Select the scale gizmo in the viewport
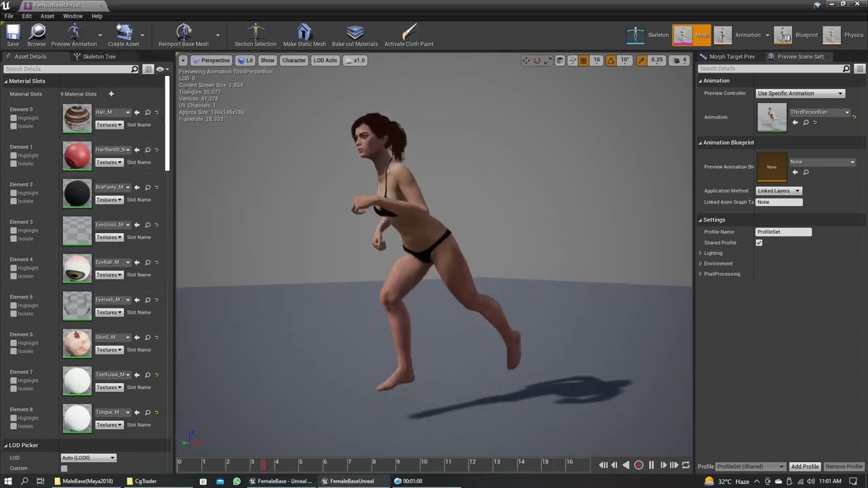The image size is (868, 488). (x=548, y=60)
